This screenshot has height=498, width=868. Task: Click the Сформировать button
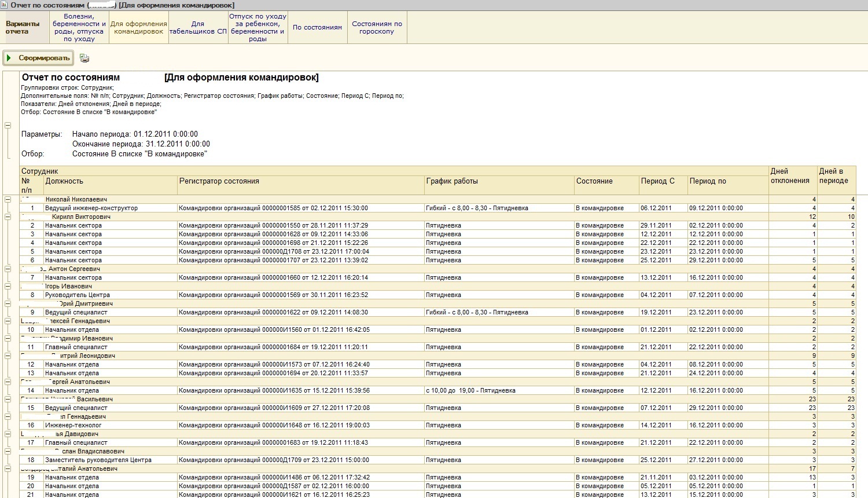38,58
